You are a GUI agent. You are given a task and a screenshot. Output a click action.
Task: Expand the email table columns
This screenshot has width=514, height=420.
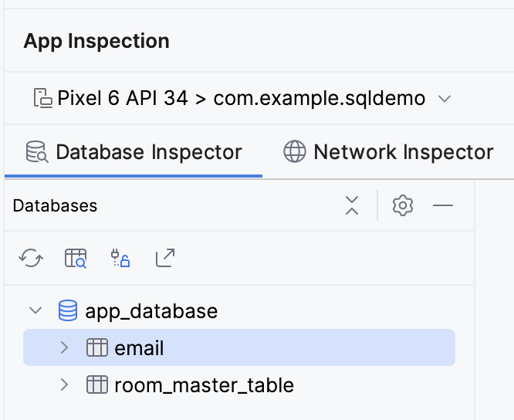tap(65, 348)
